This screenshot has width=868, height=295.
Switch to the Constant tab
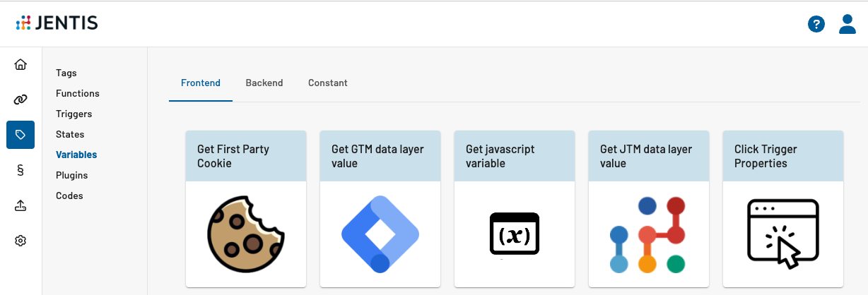(328, 83)
